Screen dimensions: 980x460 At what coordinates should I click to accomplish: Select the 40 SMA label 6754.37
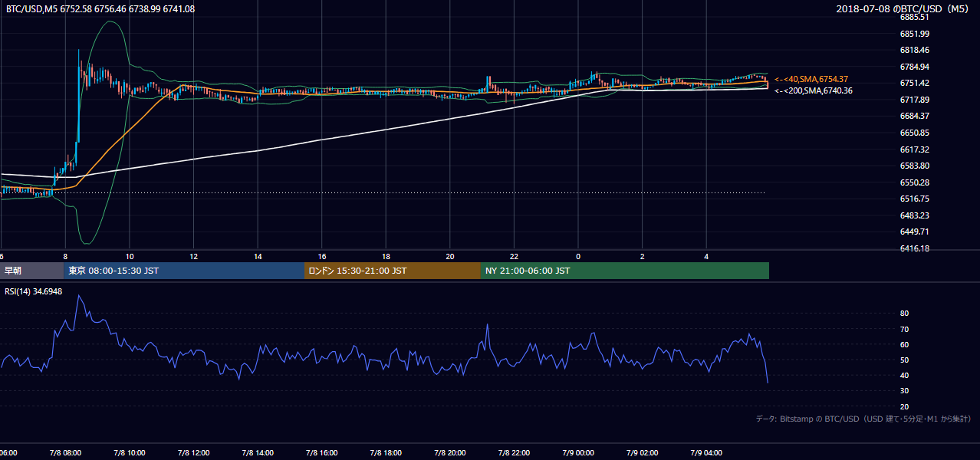pos(811,79)
